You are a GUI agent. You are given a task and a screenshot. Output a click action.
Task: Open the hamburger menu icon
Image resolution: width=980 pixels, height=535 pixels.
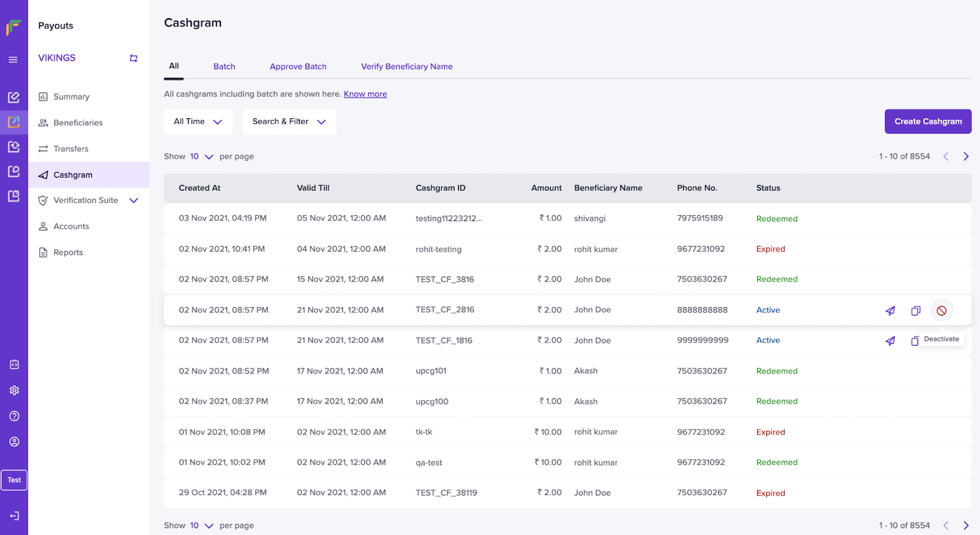click(13, 59)
